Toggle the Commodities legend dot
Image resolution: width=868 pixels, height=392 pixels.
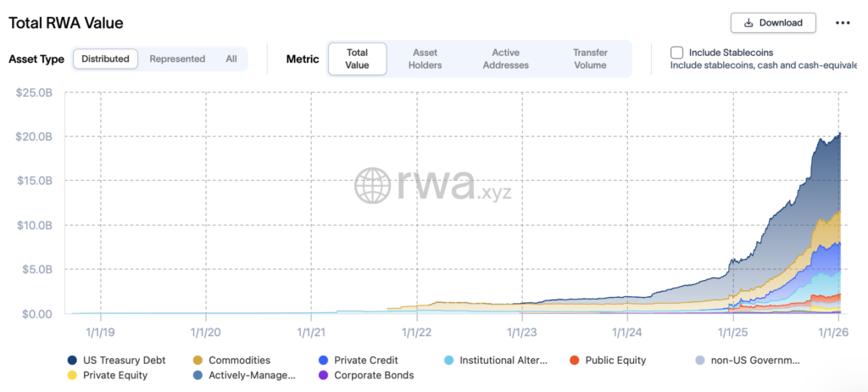pos(198,361)
